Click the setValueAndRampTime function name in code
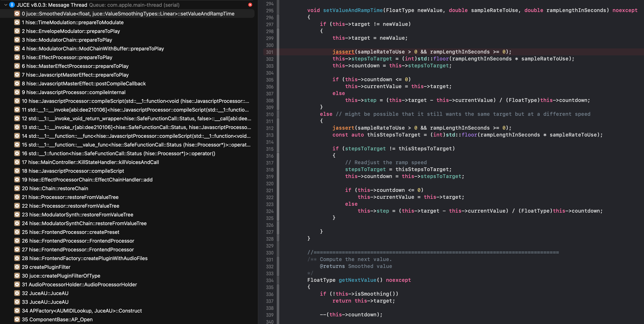Image resolution: width=644 pixels, height=324 pixels. click(353, 10)
